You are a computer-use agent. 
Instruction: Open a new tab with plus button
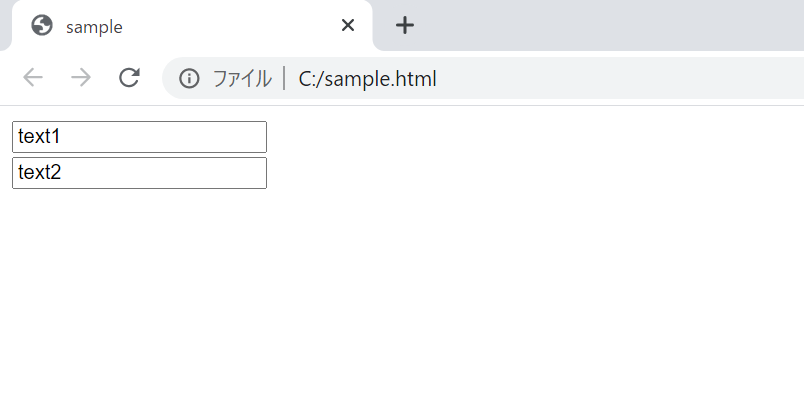tap(404, 26)
